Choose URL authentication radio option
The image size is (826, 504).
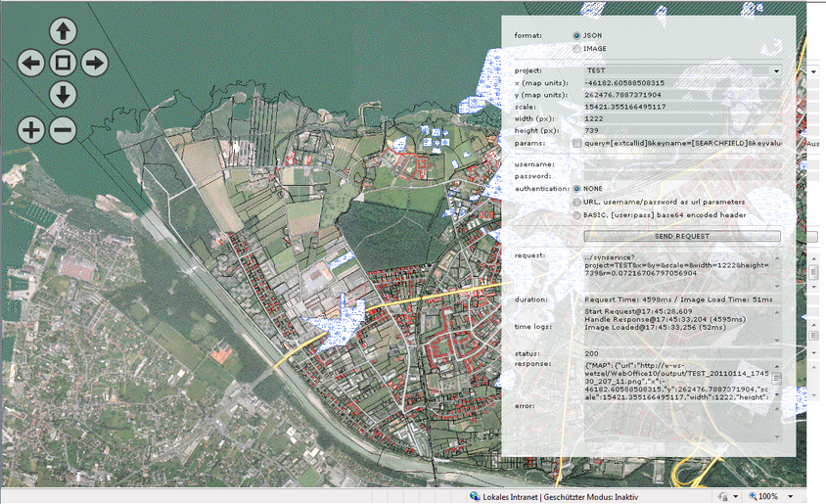576,202
